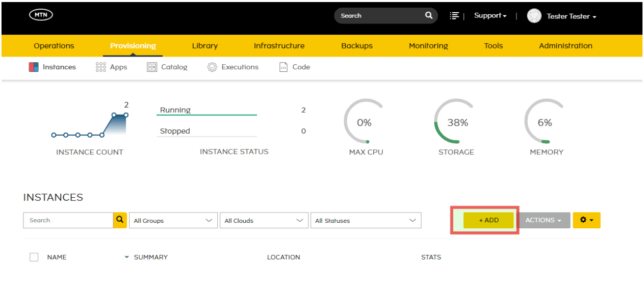Open the Tools tab

coord(494,46)
